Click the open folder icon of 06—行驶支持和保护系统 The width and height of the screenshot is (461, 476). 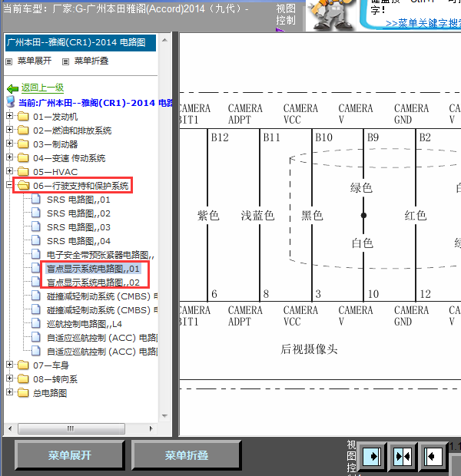pos(23,186)
